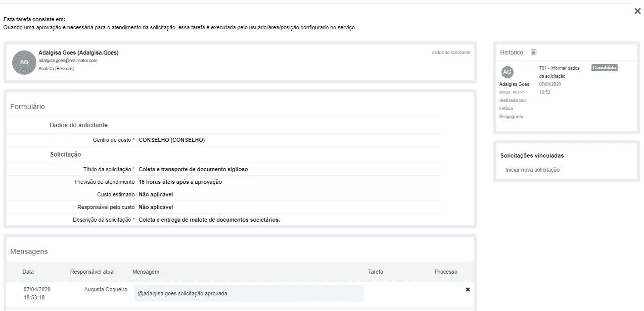Close the task details dialog

pos(637,11)
